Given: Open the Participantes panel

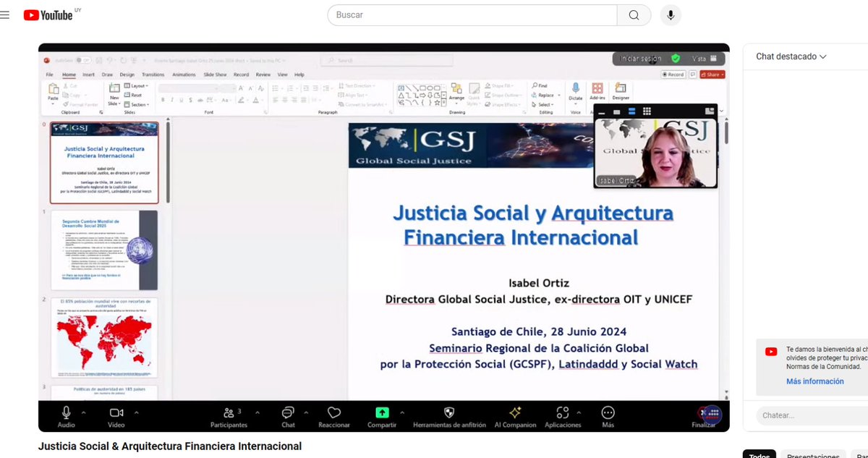Looking at the screenshot, I should tap(229, 416).
